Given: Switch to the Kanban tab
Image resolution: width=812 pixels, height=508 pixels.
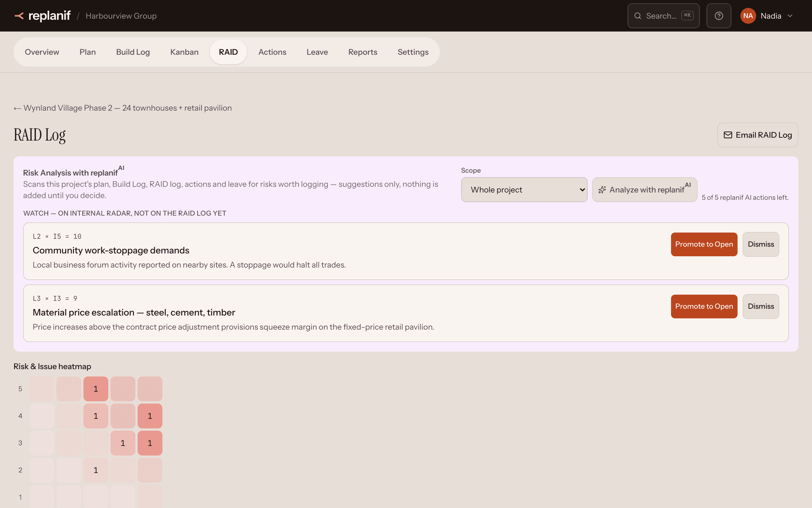Looking at the screenshot, I should [184, 52].
